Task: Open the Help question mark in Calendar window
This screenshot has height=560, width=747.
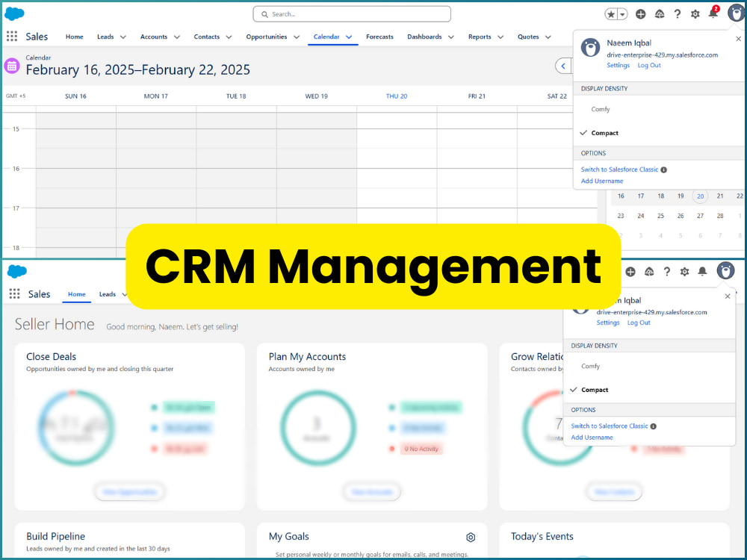Action: tap(677, 14)
